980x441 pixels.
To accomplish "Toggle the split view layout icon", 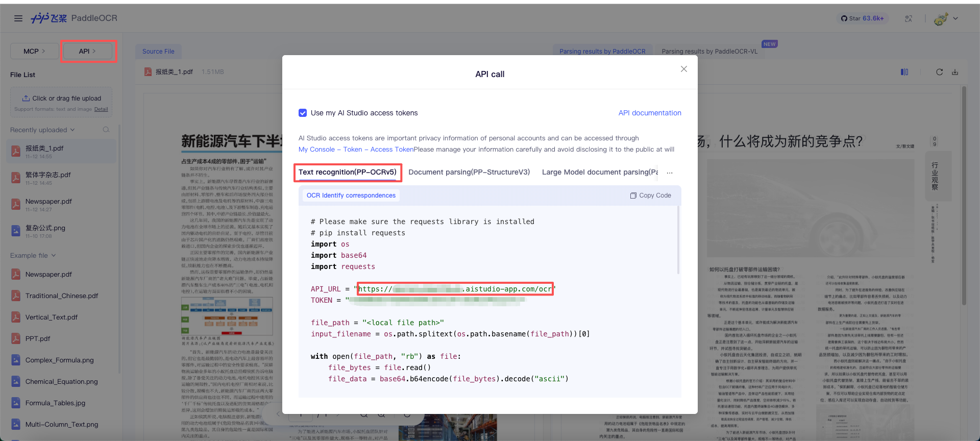I will (x=904, y=72).
